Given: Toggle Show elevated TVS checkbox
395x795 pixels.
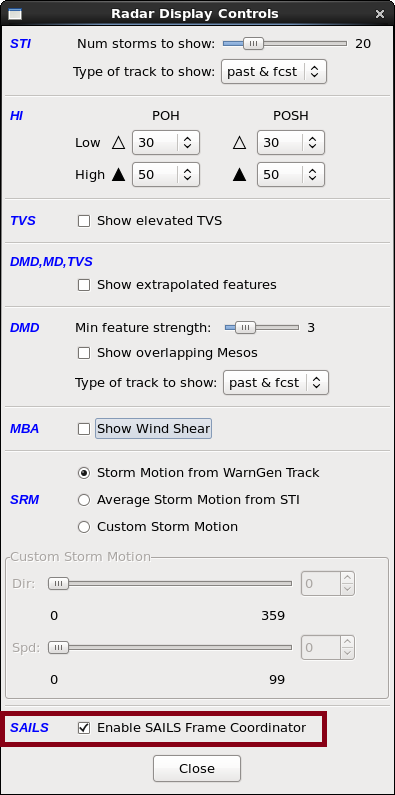Looking at the screenshot, I should click(84, 221).
